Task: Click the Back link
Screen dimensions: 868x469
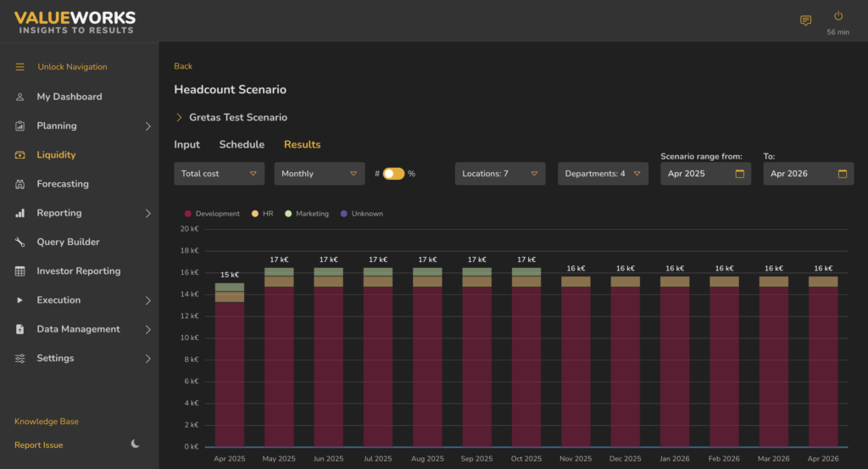Action: [x=183, y=66]
